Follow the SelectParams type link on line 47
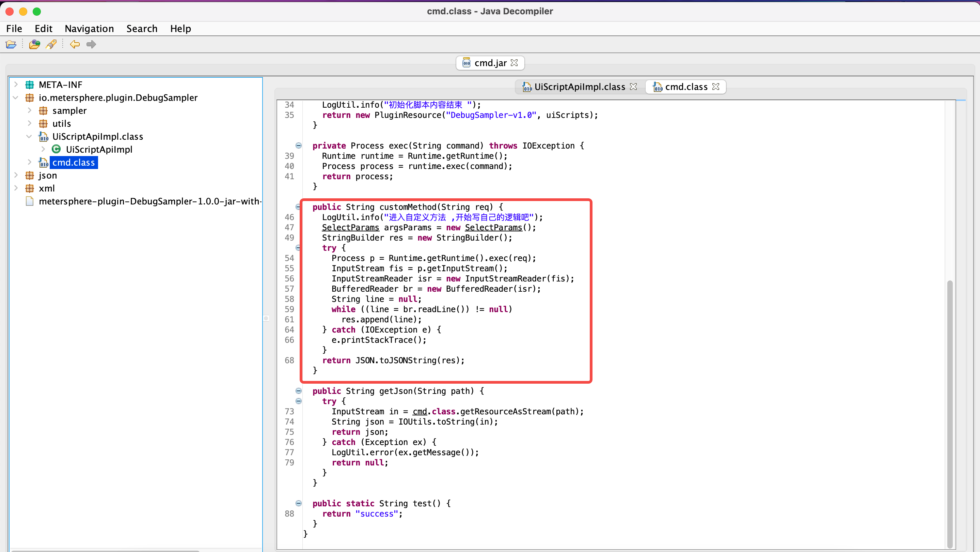This screenshot has height=552, width=980. coord(350,227)
